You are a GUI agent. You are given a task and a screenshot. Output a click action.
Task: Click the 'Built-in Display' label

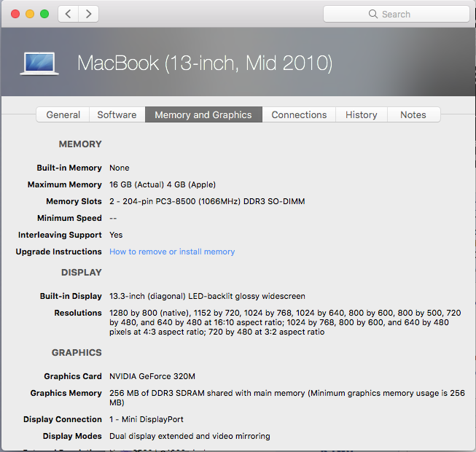pyautogui.click(x=71, y=296)
